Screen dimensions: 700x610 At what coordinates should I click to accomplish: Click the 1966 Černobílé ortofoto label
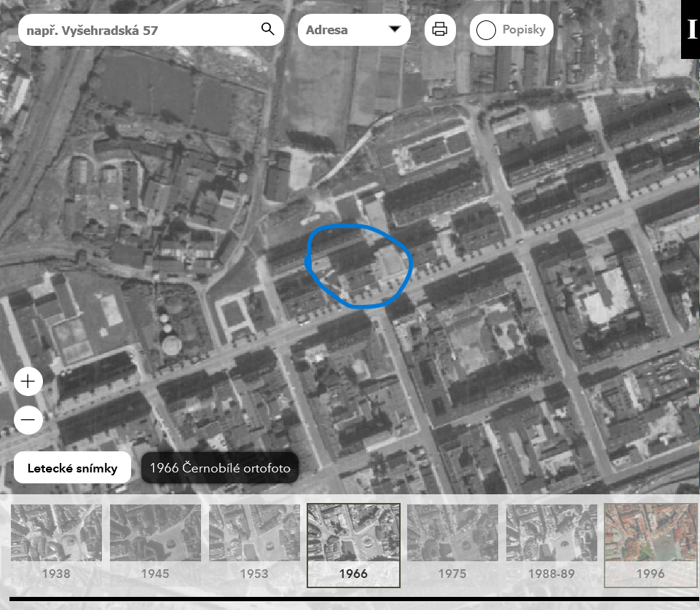(x=220, y=467)
